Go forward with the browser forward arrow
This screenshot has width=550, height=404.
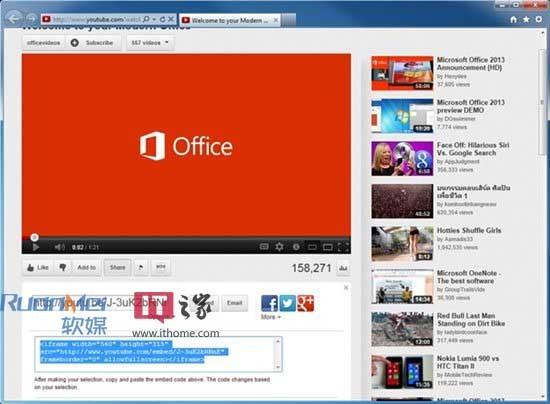[31, 19]
